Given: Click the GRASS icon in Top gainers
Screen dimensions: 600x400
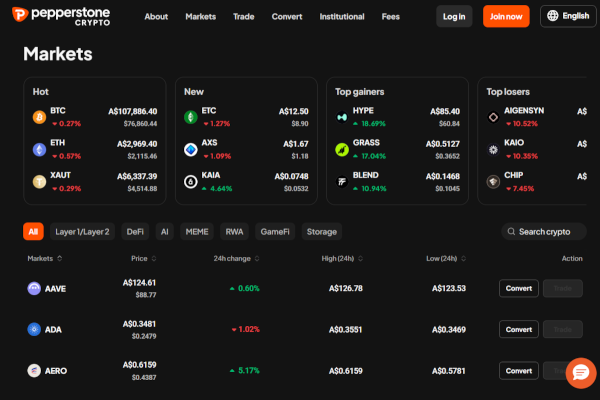Looking at the screenshot, I should [x=342, y=149].
